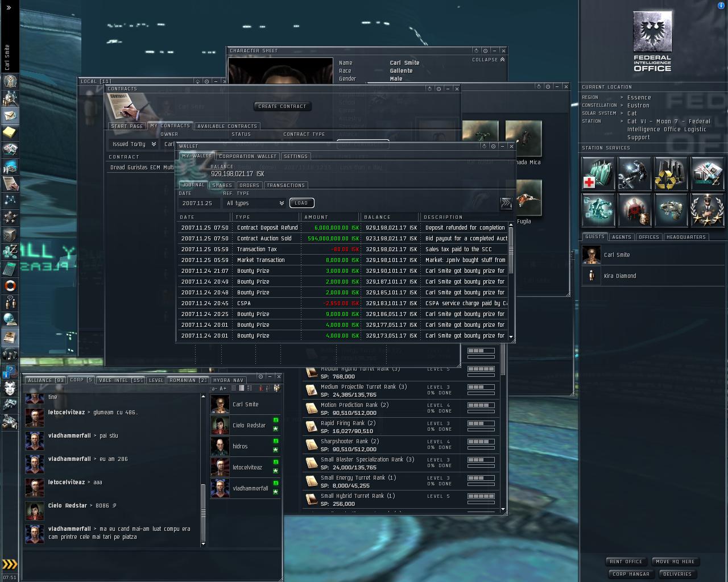Open the glowing blue factory station service
This screenshot has width=728, height=582.
point(598,210)
